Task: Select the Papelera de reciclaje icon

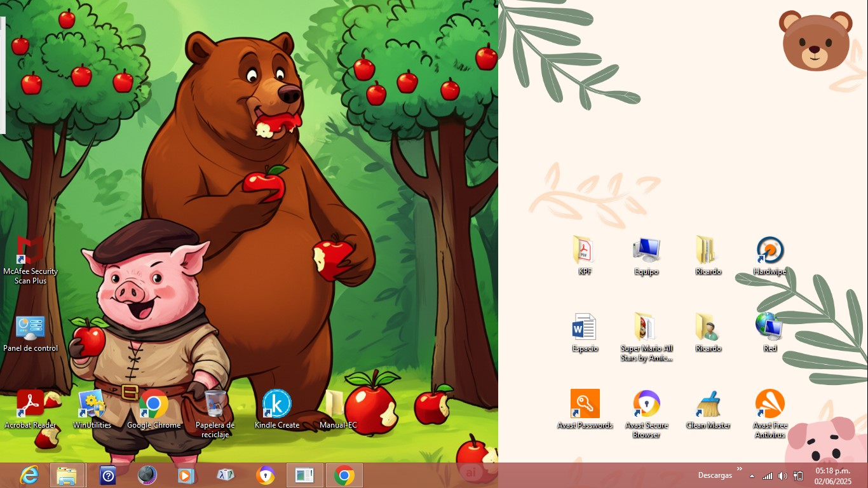Action: click(215, 414)
